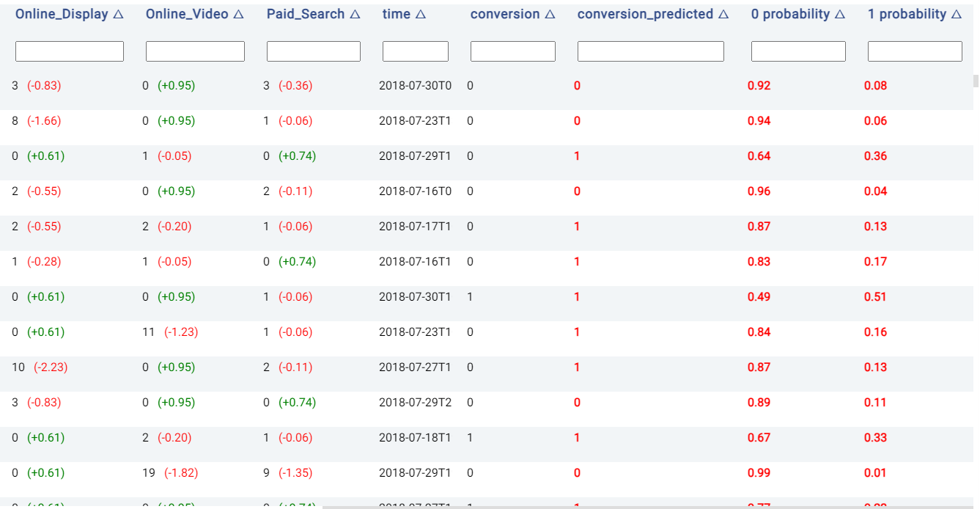Click the filter box under Online_Video
This screenshot has width=980, height=509.
[195, 51]
